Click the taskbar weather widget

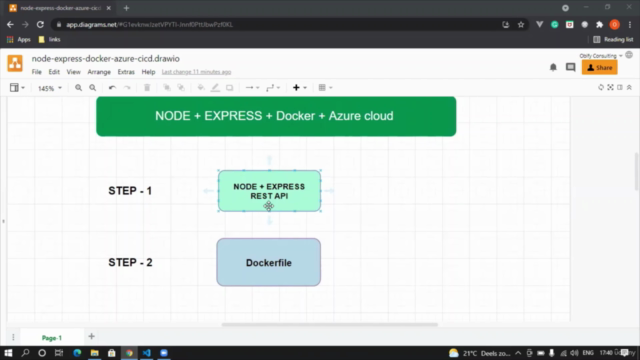pyautogui.click(x=480, y=353)
